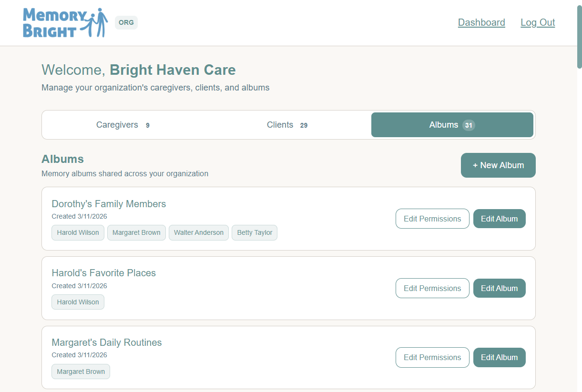Edit the Dorothy's Family Members album
Screen dimensions: 582x392
click(x=499, y=219)
